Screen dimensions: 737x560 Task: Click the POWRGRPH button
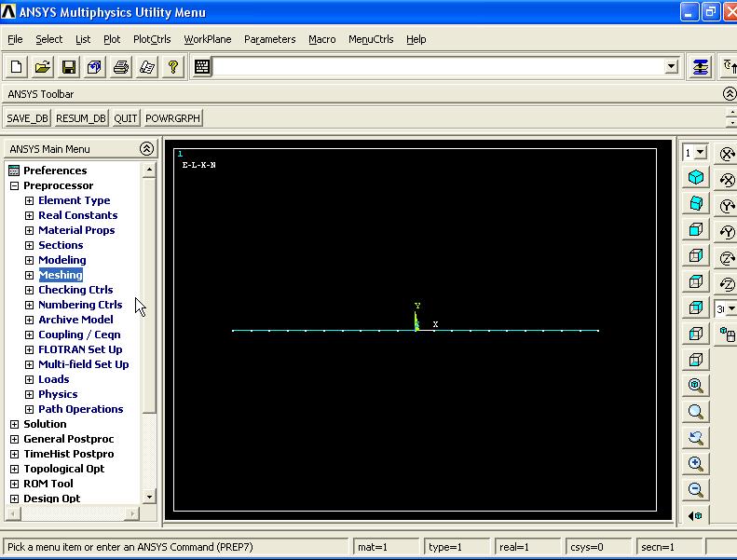[172, 118]
